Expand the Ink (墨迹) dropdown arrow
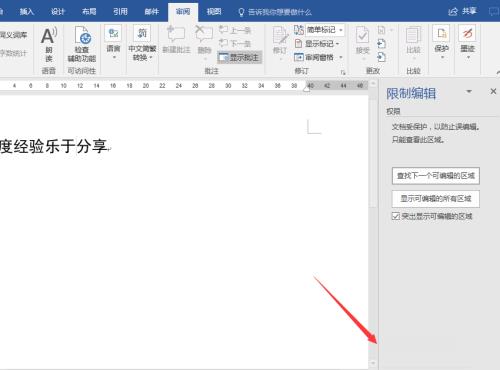 [x=468, y=57]
